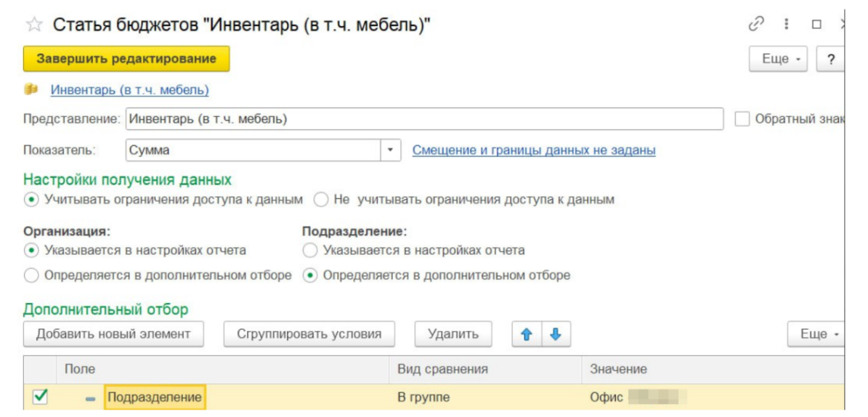The height and width of the screenshot is (417, 868).
Task: Open the Еще menu in Дополнительный отбор
Action: click(x=818, y=334)
